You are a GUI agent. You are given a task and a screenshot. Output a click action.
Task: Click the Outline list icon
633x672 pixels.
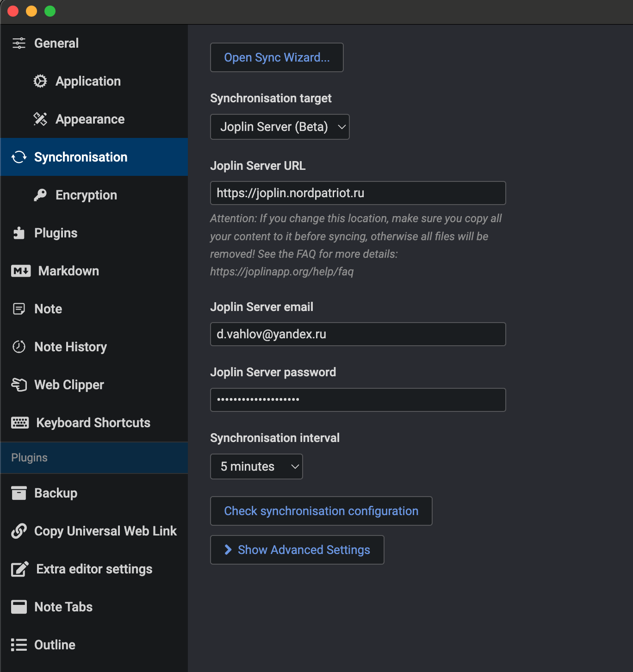coord(19,645)
